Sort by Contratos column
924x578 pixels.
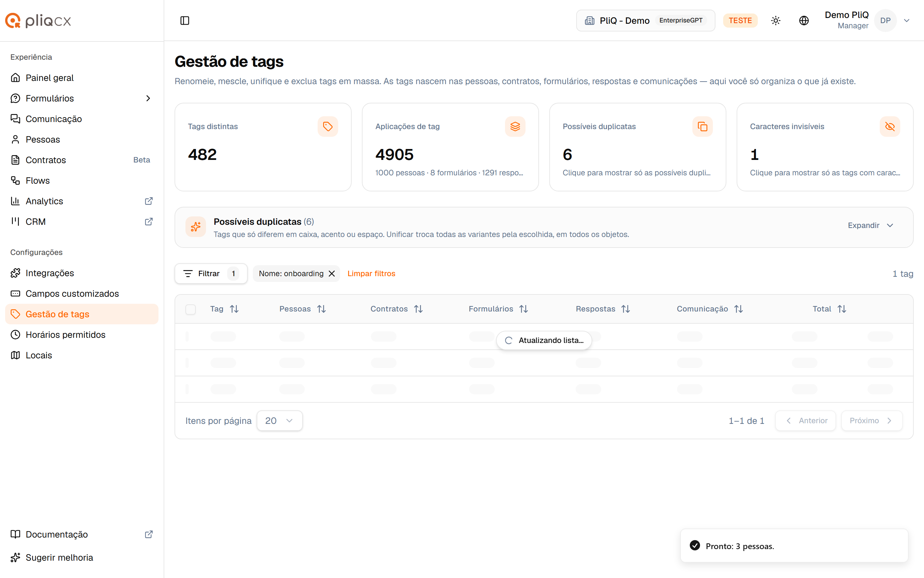(x=397, y=309)
